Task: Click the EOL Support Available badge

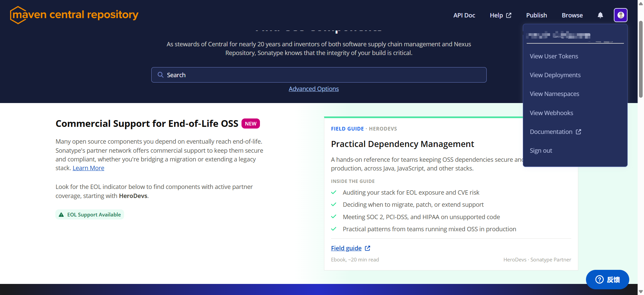Action: point(90,215)
